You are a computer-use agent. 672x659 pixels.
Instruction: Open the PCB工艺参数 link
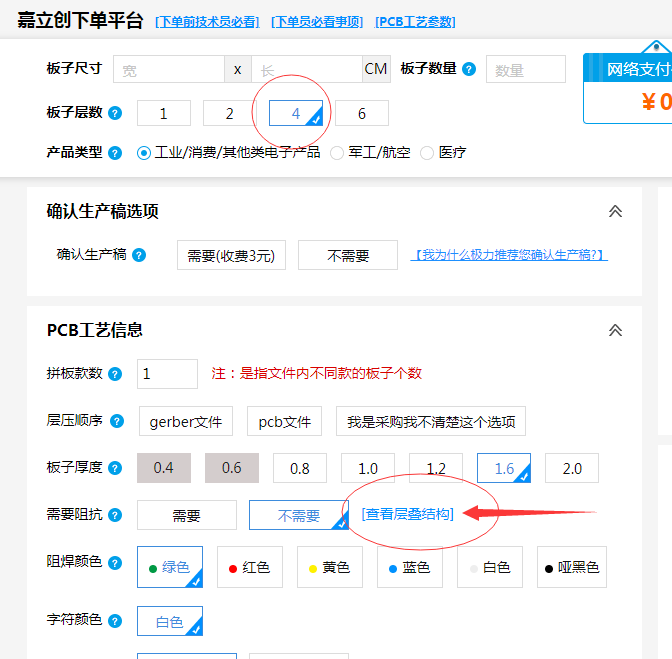point(415,21)
